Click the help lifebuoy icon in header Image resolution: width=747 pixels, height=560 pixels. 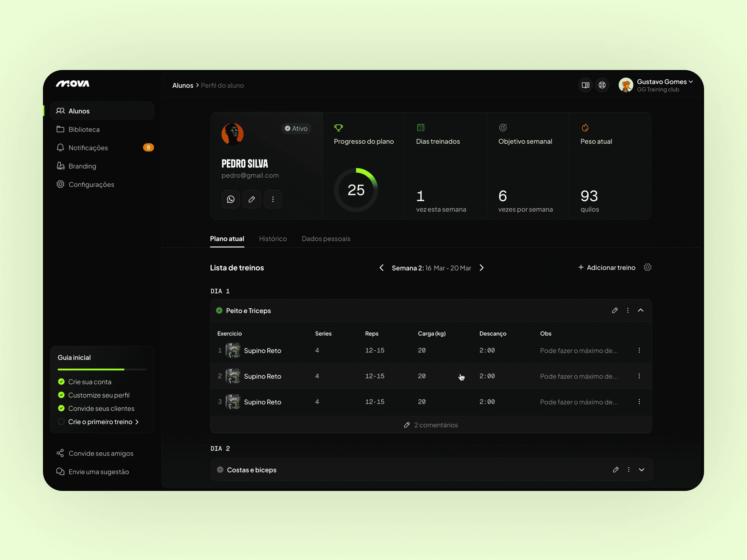tap(602, 85)
